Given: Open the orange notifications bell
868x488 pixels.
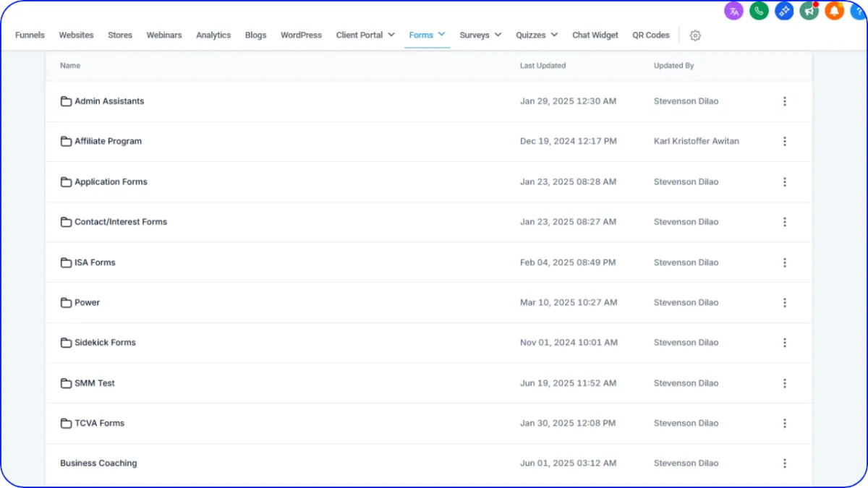Looking at the screenshot, I should tap(834, 11).
